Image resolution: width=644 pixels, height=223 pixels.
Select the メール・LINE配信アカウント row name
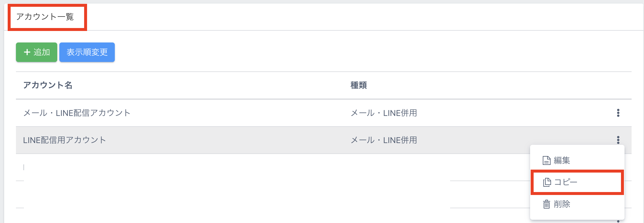pyautogui.click(x=77, y=113)
